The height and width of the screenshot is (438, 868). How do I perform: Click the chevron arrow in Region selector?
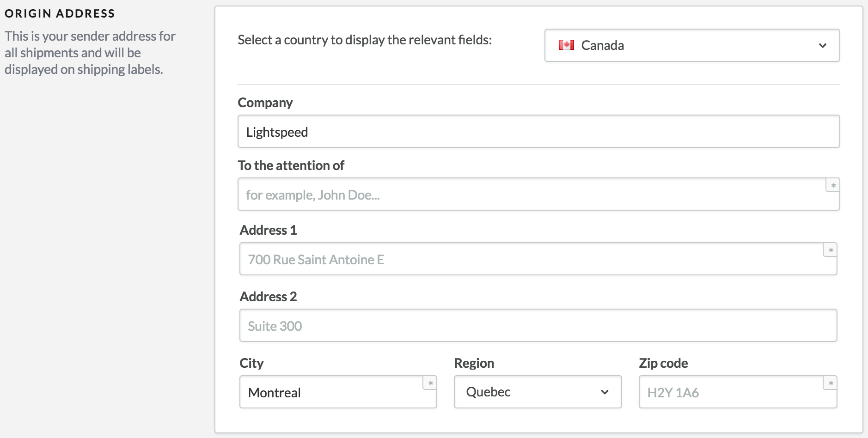pos(604,392)
